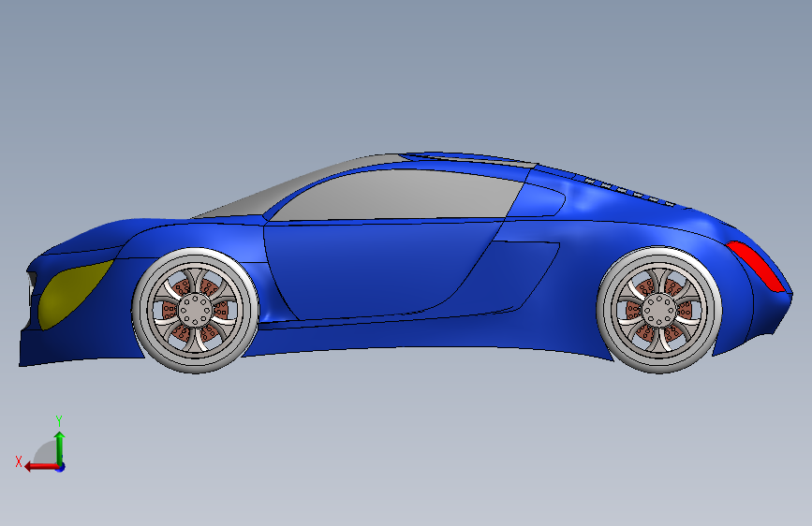This screenshot has height=526, width=812.
Task: Click the 'Y' label on the axis triad
Action: coord(59,420)
